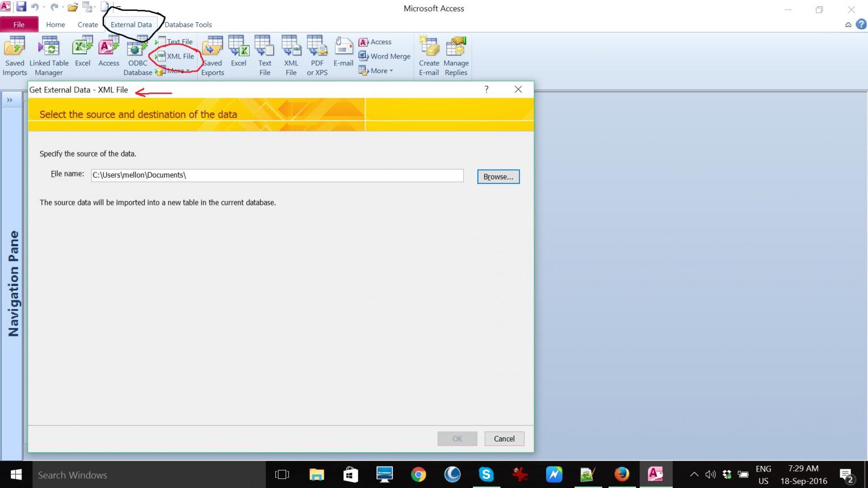The width and height of the screenshot is (868, 488).
Task: Undo the last action
Action: [35, 7]
